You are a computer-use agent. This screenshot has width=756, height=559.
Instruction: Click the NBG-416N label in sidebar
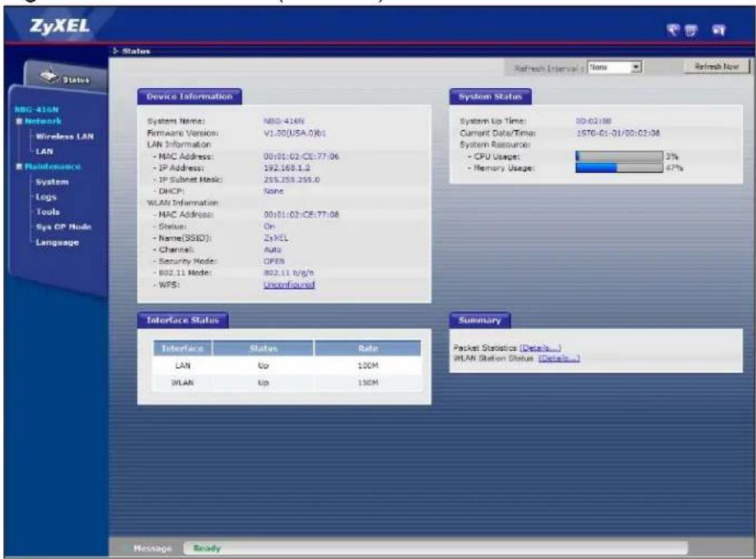[36, 109]
